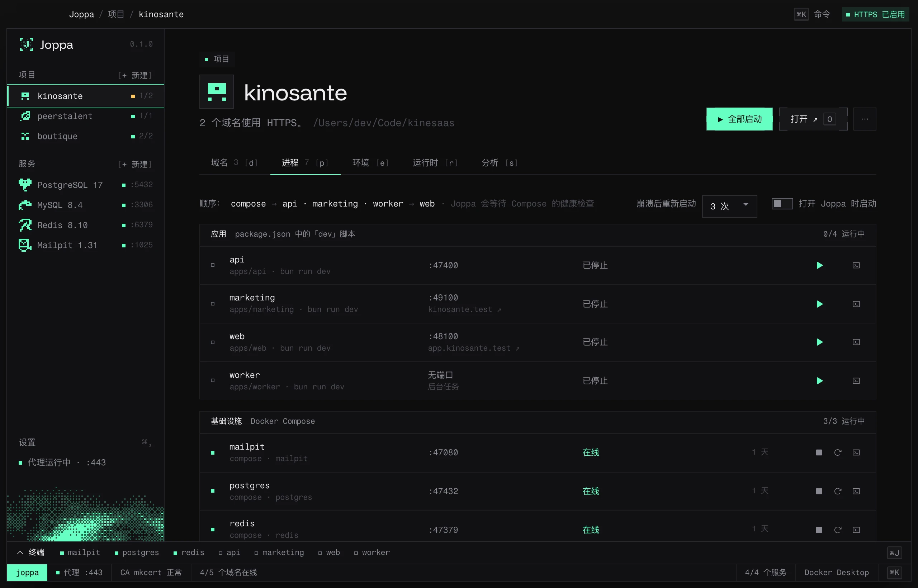Screen dimensions: 918x588
Task: Open the terminal icon for the worker row
Action: click(856, 381)
